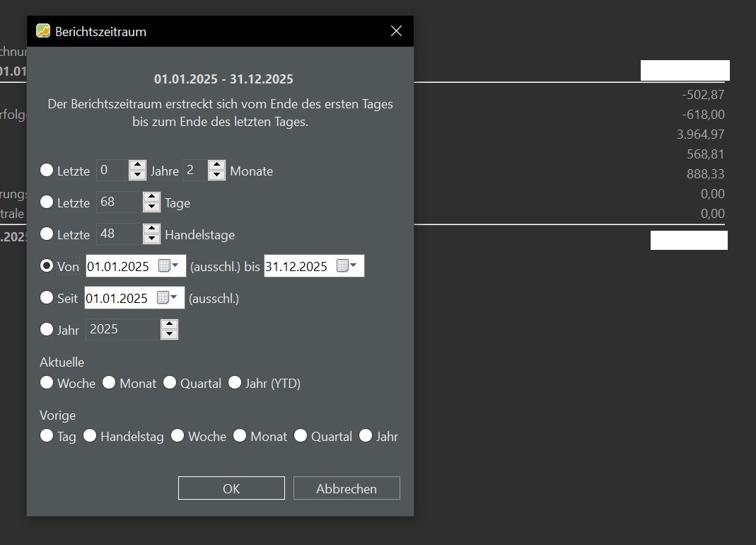Viewport: 756px width, 545px height.
Task: Increase the Jahr 2025 spinner value
Action: pyautogui.click(x=169, y=324)
